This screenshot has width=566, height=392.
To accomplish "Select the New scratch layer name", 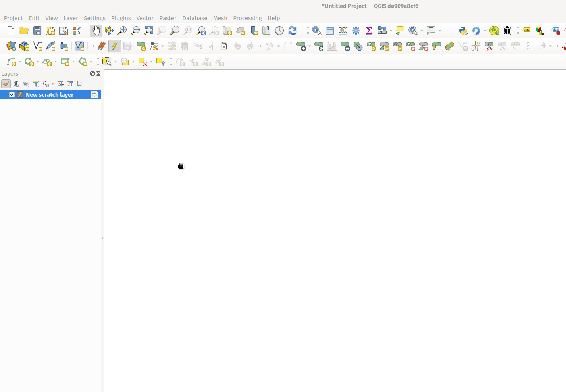I will pyautogui.click(x=50, y=95).
